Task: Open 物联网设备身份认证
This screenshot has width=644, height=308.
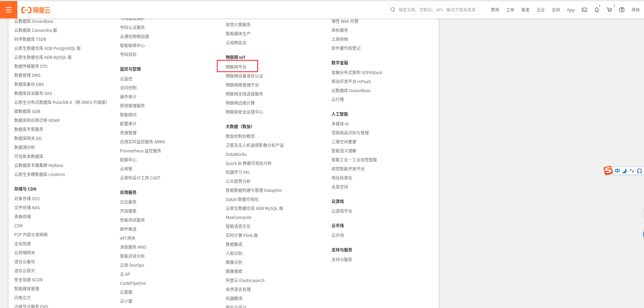Action: [x=244, y=76]
